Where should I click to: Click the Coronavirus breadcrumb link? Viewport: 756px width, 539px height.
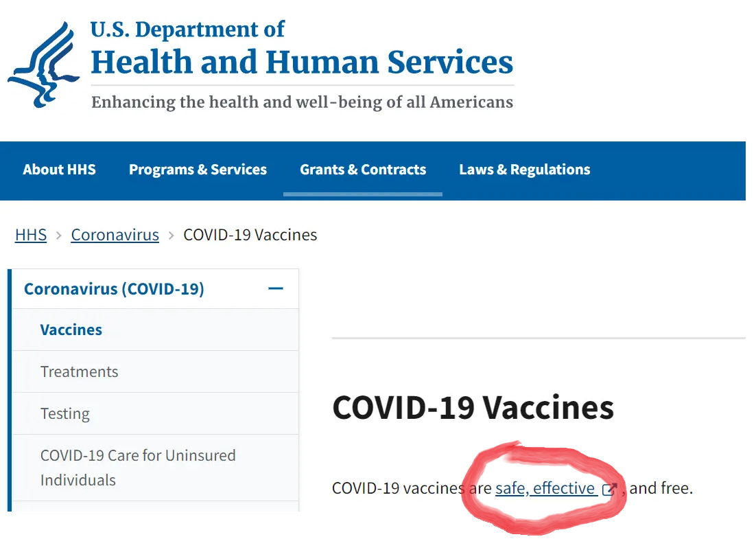coord(115,235)
